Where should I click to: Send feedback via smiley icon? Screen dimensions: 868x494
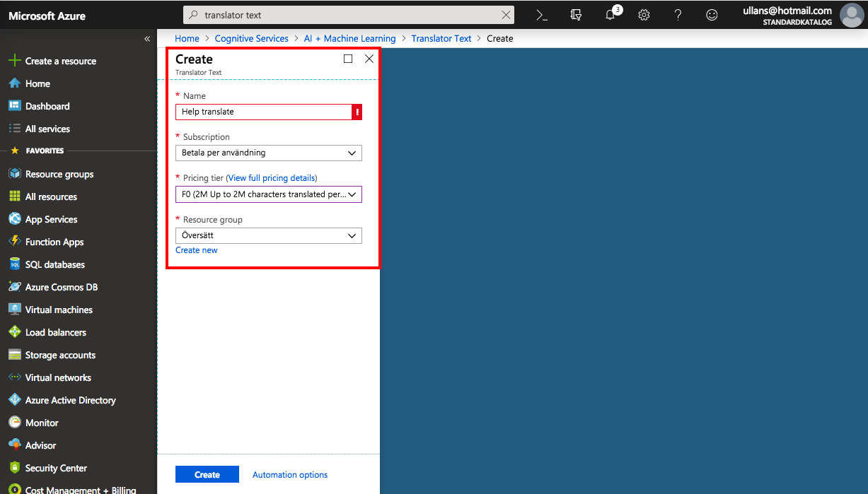(x=712, y=15)
